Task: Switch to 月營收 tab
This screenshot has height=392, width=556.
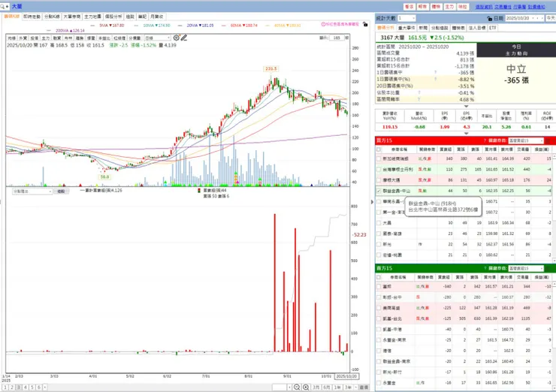Action: pos(157,17)
